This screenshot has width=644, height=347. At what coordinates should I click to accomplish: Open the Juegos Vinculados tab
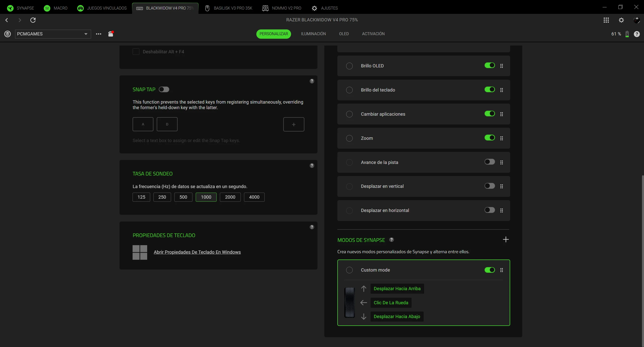click(x=102, y=8)
